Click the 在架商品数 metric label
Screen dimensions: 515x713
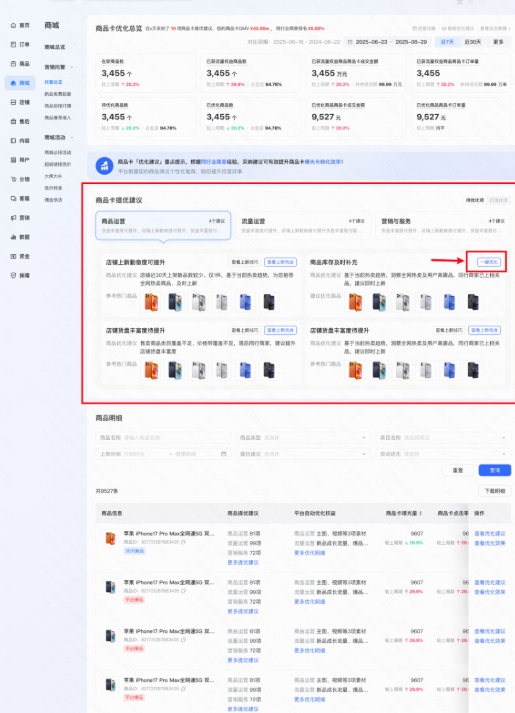coord(112,61)
